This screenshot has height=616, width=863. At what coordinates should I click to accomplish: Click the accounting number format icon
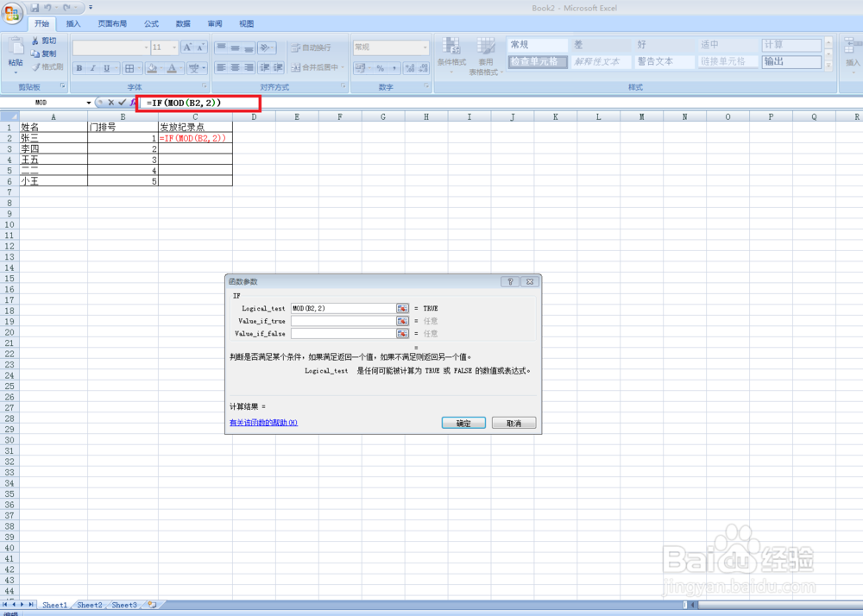point(361,68)
